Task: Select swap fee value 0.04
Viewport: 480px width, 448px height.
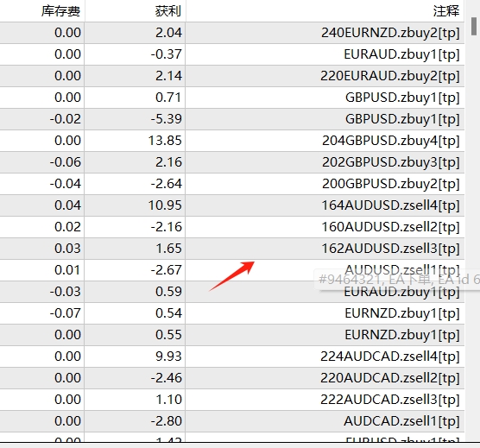Action: tap(67, 205)
